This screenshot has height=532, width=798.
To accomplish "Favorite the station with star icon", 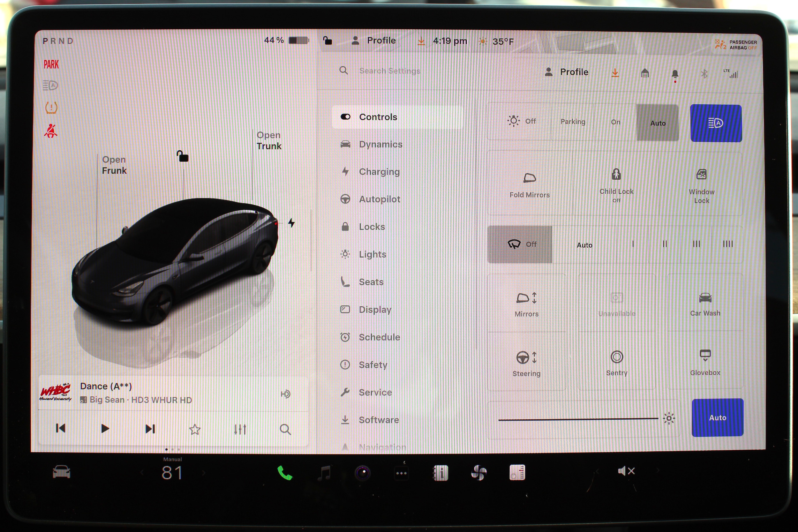I will [x=195, y=430].
